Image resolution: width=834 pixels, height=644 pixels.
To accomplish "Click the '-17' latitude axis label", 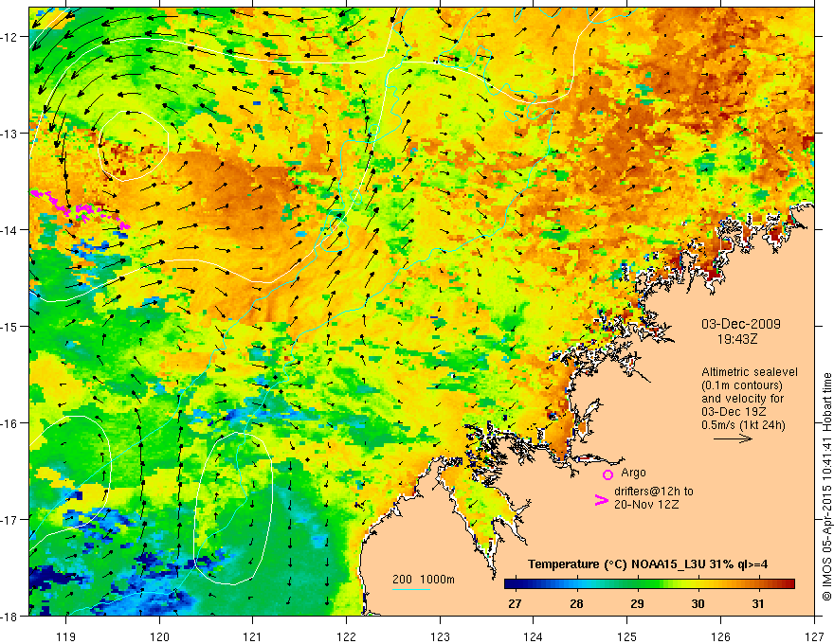I will point(9,520).
